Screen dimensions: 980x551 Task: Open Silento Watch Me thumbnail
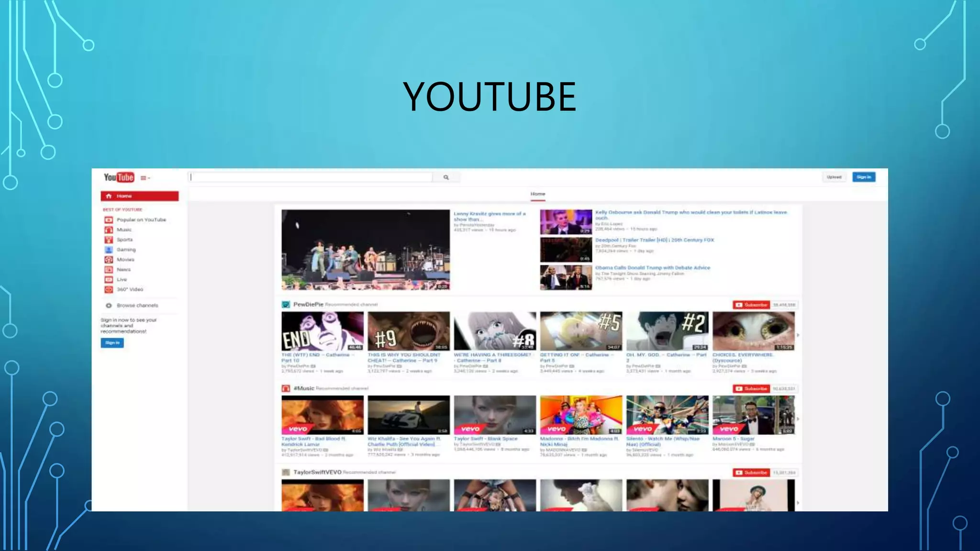pyautogui.click(x=667, y=415)
